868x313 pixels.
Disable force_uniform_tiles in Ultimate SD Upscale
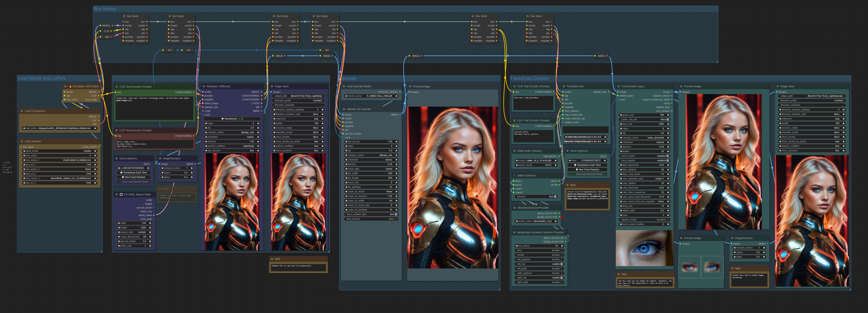(x=396, y=214)
